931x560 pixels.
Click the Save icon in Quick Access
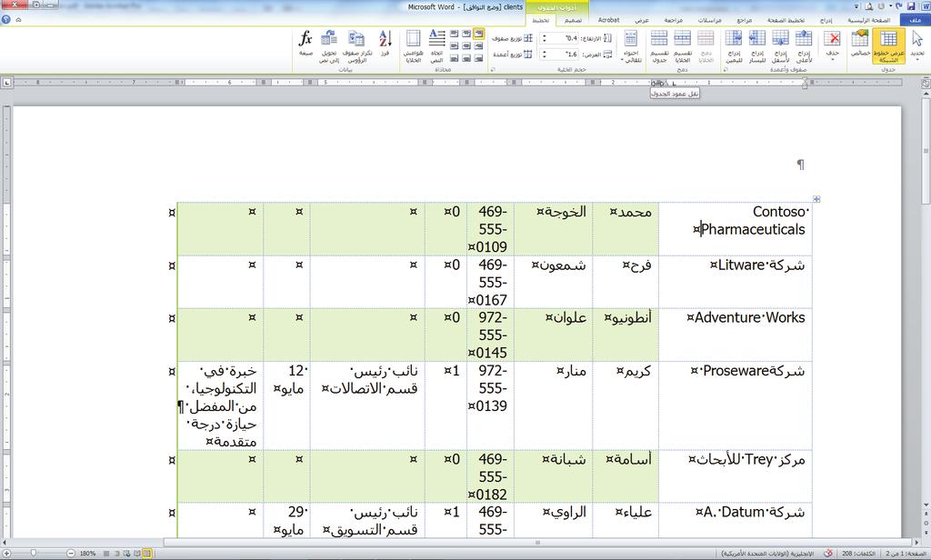tap(911, 6)
